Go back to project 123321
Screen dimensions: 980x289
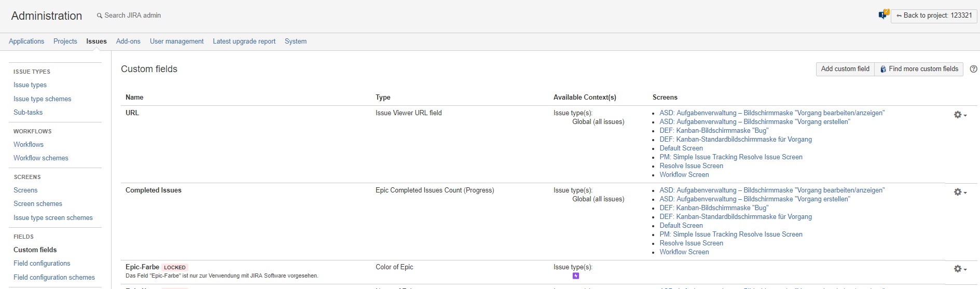pos(934,16)
